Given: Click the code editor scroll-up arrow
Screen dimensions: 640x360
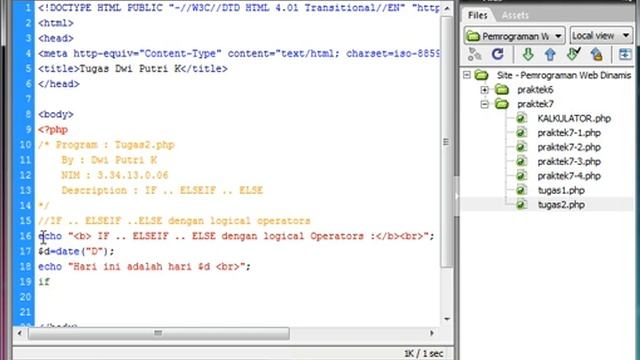Looking at the screenshot, I should tap(447, 8).
